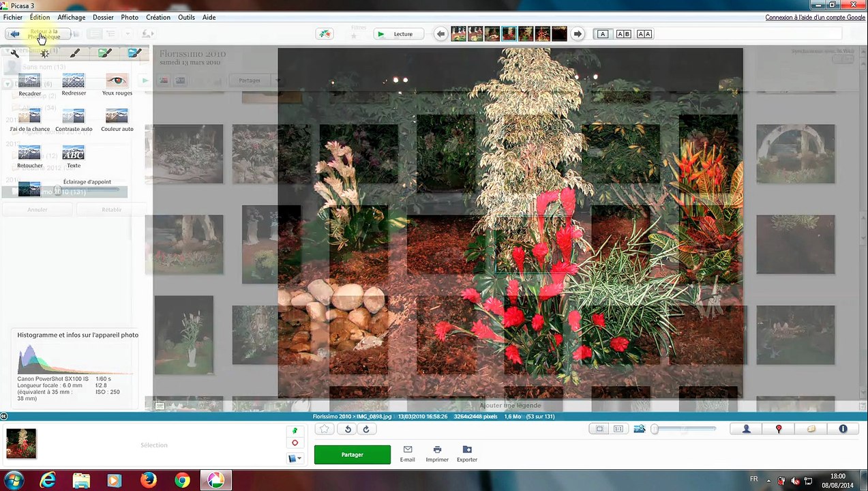The width and height of the screenshot is (868, 491).
Task: Adjust the zoom slider
Action: coord(684,429)
